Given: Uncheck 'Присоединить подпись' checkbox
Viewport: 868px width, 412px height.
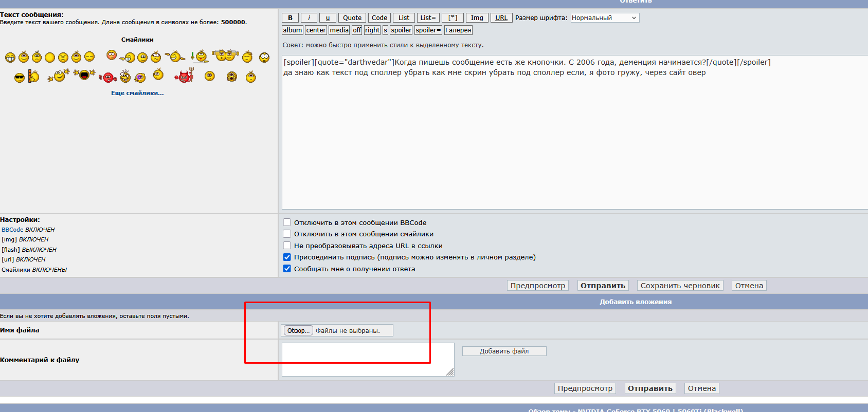Looking at the screenshot, I should 287,257.
